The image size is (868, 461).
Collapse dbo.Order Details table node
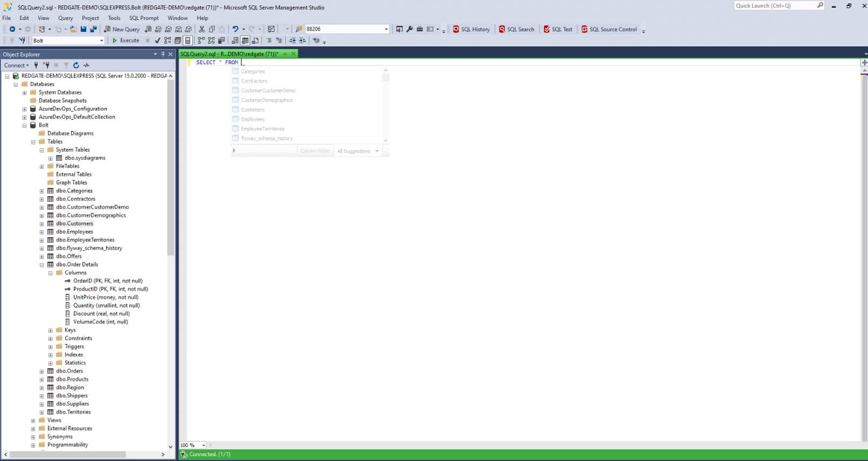coord(42,265)
